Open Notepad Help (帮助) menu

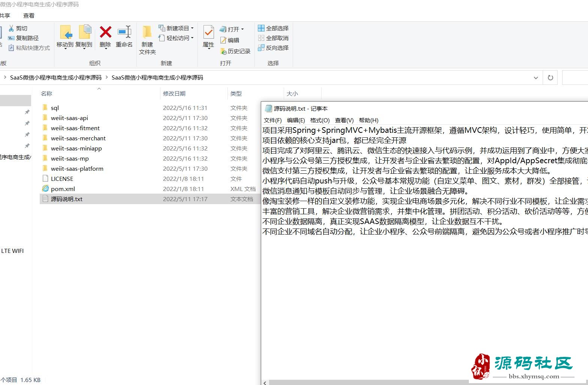pos(368,120)
